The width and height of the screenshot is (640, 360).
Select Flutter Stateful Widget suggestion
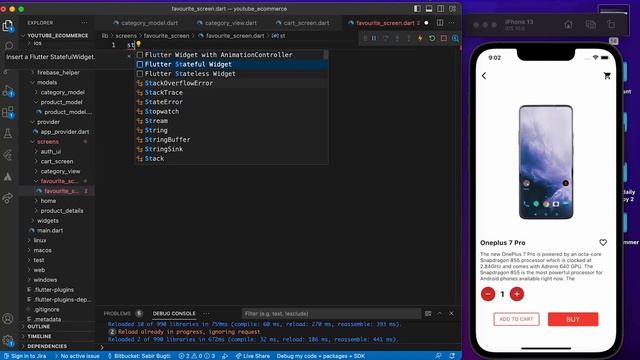[x=231, y=64]
